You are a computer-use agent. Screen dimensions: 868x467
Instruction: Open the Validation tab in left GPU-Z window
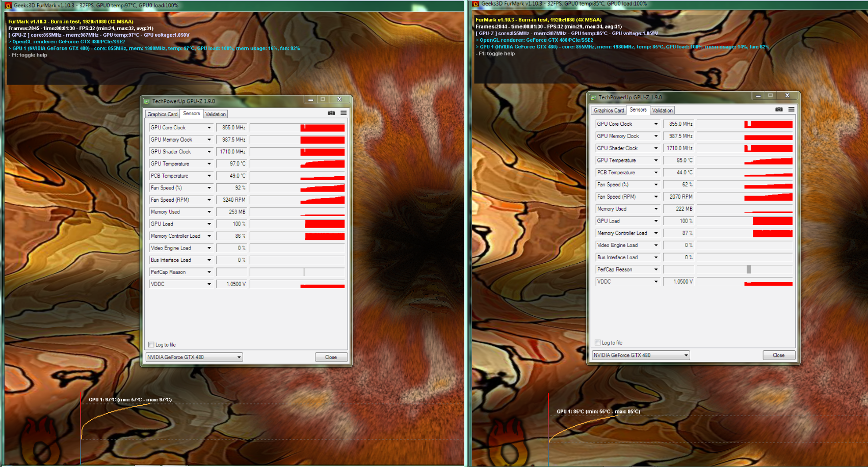pyautogui.click(x=216, y=114)
